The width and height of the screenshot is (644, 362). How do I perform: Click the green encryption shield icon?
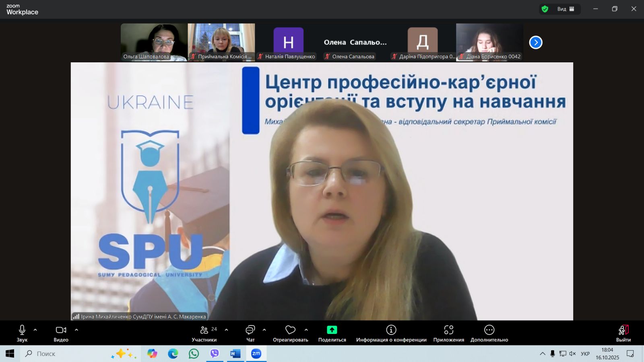[x=545, y=9]
